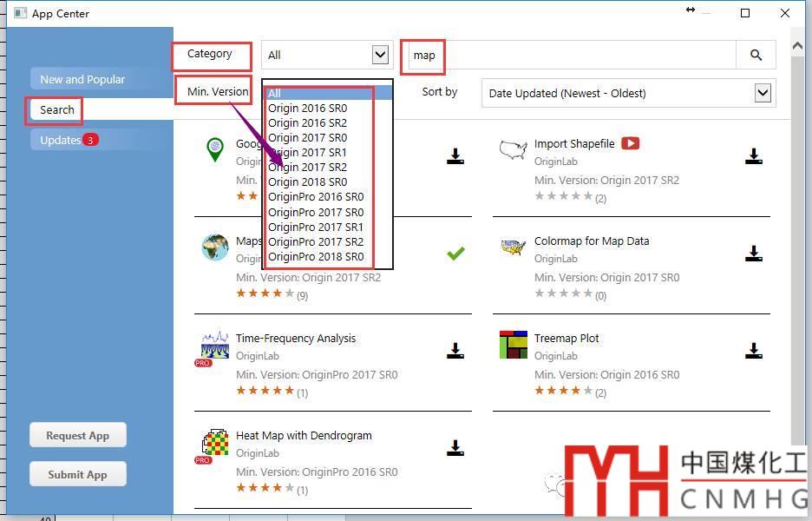The width and height of the screenshot is (812, 521).
Task: Click the green map pin app icon
Action: (215, 149)
